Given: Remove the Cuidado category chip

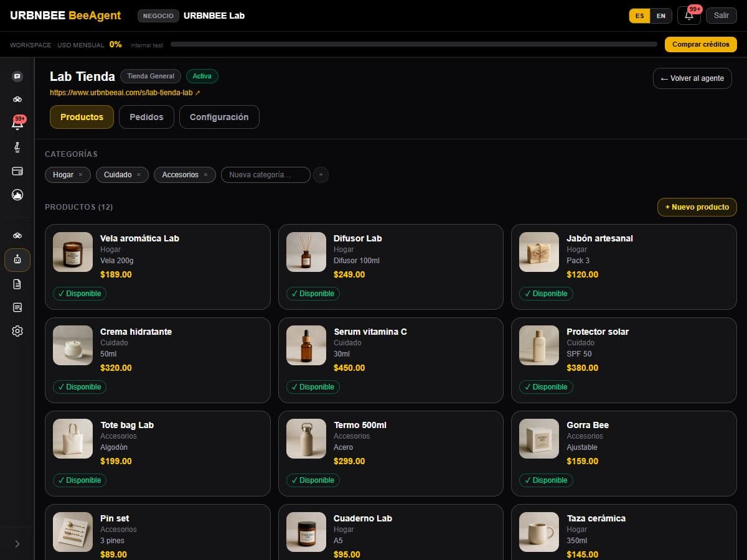Looking at the screenshot, I should pos(139,175).
